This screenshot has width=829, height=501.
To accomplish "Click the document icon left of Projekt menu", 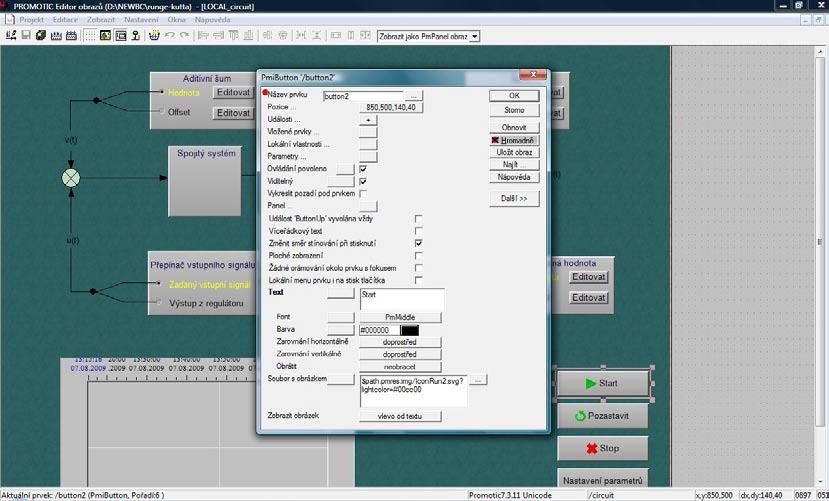I will coord(10,19).
